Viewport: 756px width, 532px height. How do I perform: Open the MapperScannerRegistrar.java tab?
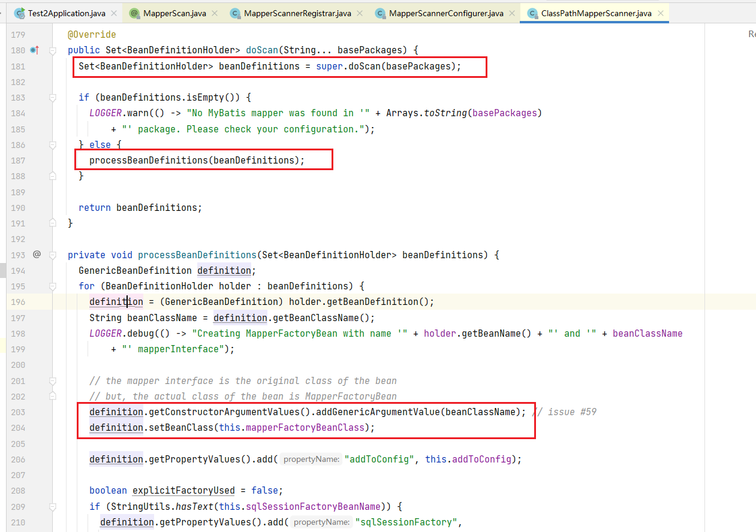[297, 13]
